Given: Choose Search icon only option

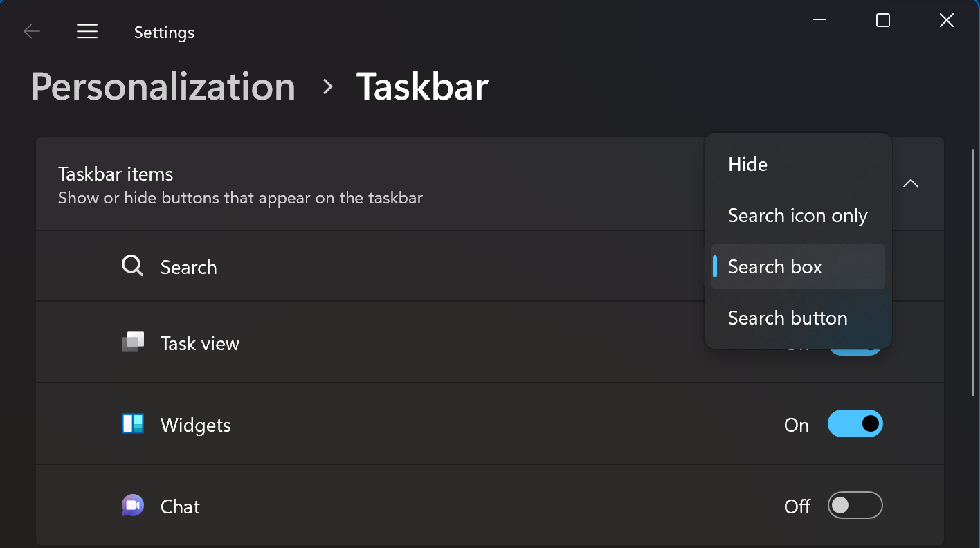Looking at the screenshot, I should [x=797, y=216].
